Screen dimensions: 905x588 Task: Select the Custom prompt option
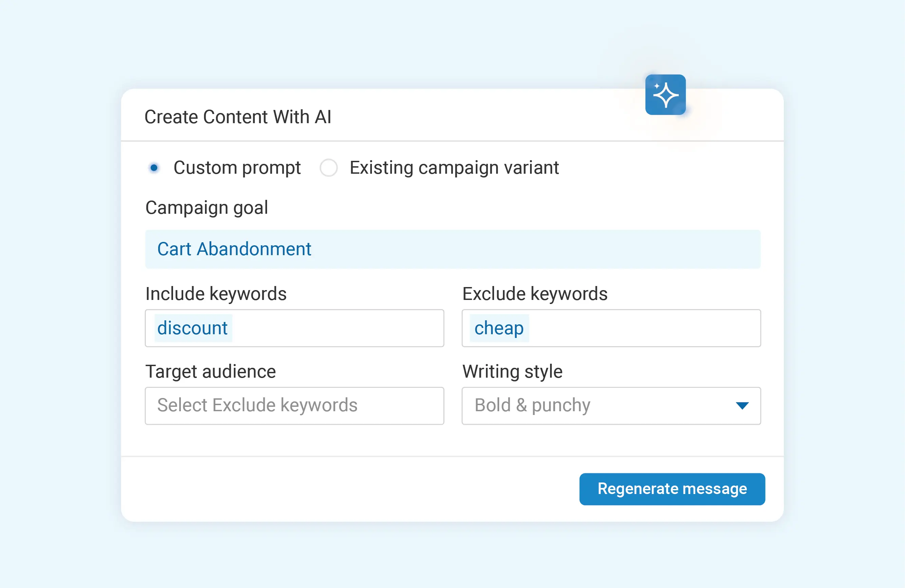pyautogui.click(x=154, y=167)
